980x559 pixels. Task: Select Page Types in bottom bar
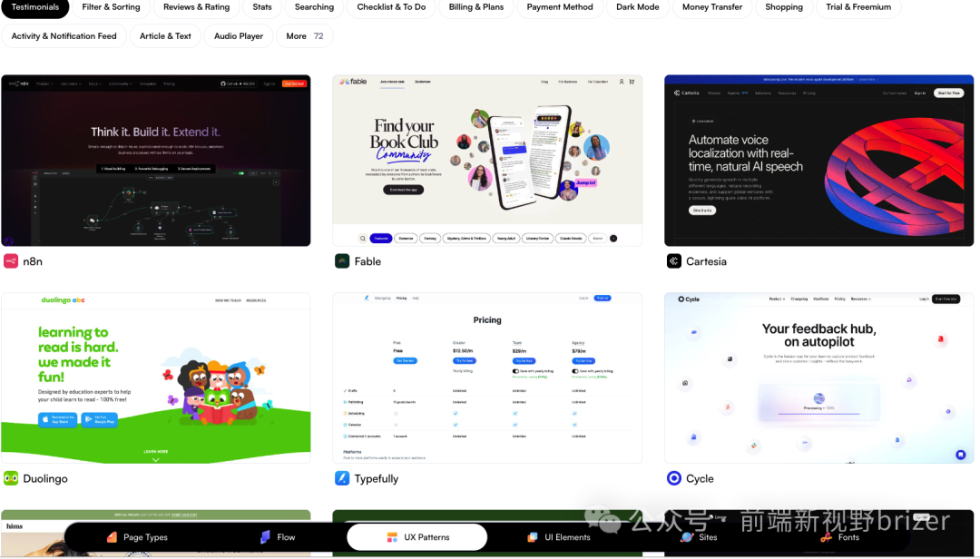(137, 537)
